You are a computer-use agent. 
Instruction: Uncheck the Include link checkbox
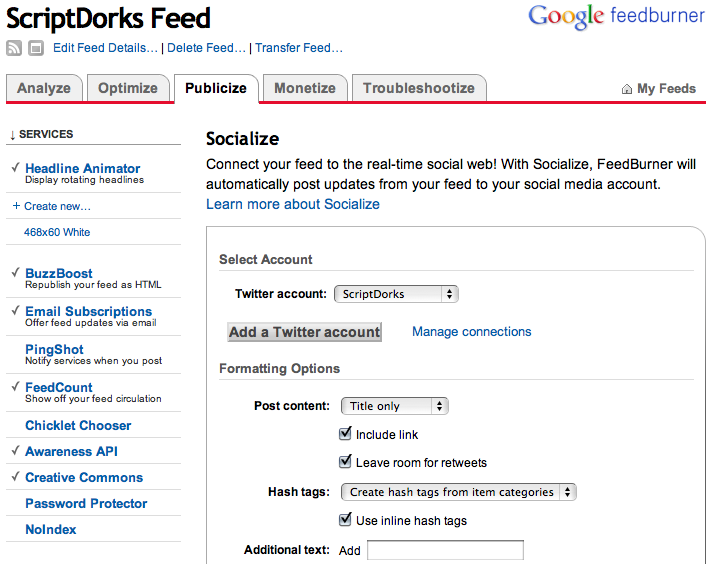point(345,433)
